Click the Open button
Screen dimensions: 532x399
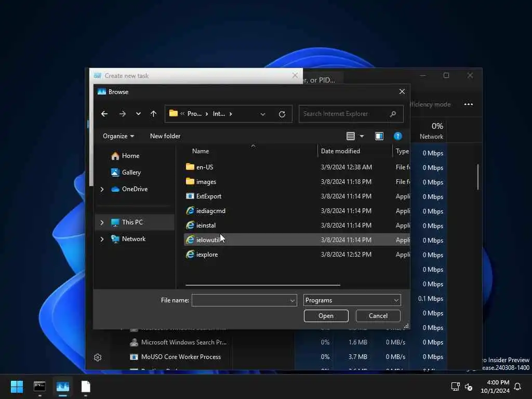click(x=326, y=316)
